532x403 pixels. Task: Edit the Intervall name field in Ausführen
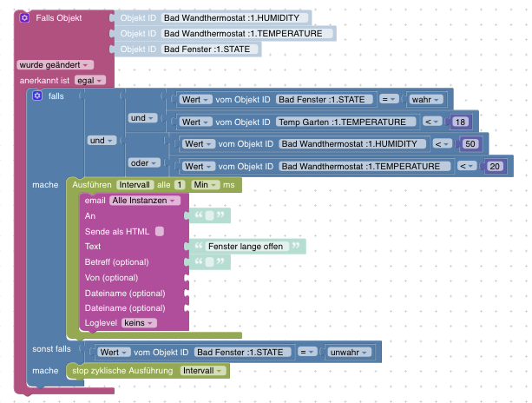point(135,185)
